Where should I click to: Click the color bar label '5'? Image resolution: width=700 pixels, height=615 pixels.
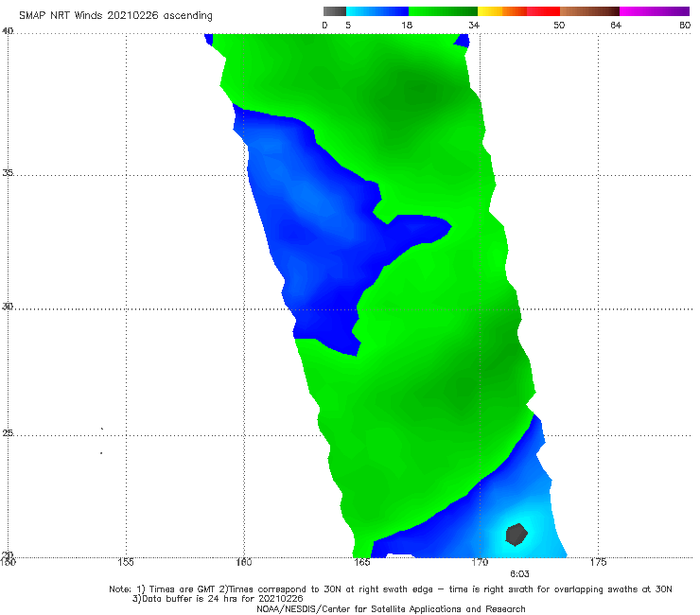coord(348,25)
